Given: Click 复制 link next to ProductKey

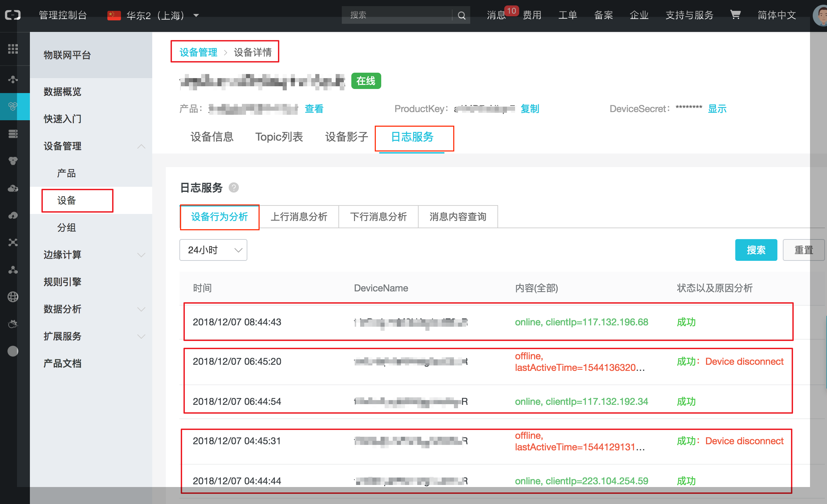Looking at the screenshot, I should coord(530,109).
